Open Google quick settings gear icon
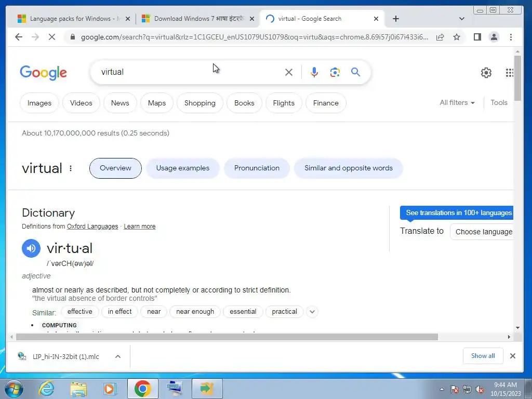 486,73
